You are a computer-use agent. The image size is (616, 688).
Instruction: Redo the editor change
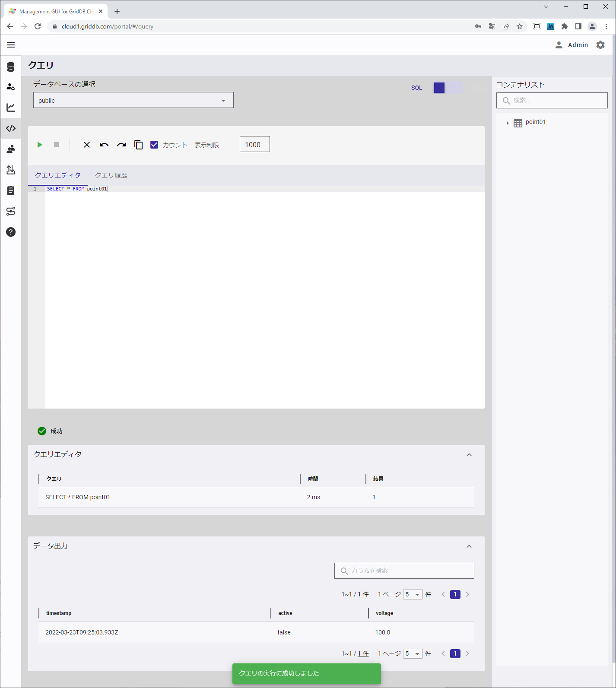point(121,145)
